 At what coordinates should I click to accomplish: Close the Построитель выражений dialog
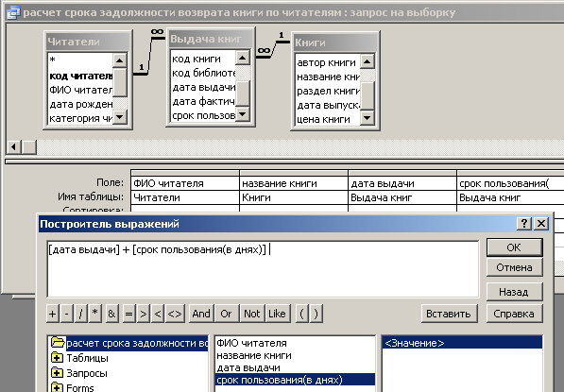541,224
